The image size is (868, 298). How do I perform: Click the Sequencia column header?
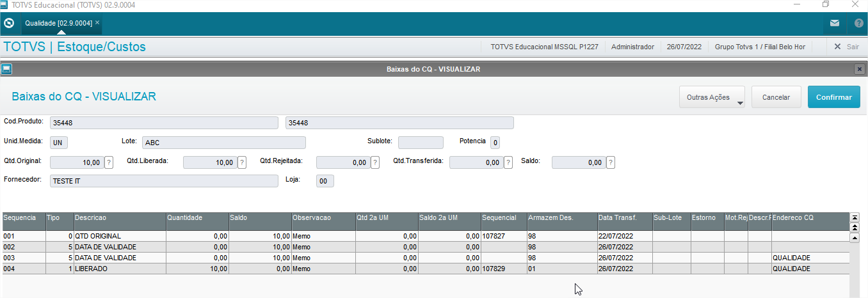[x=24, y=221]
